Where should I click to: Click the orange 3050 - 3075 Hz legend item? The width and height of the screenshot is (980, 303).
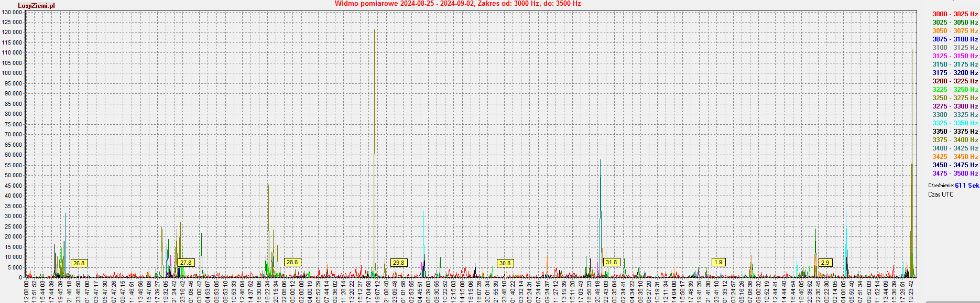(x=955, y=31)
